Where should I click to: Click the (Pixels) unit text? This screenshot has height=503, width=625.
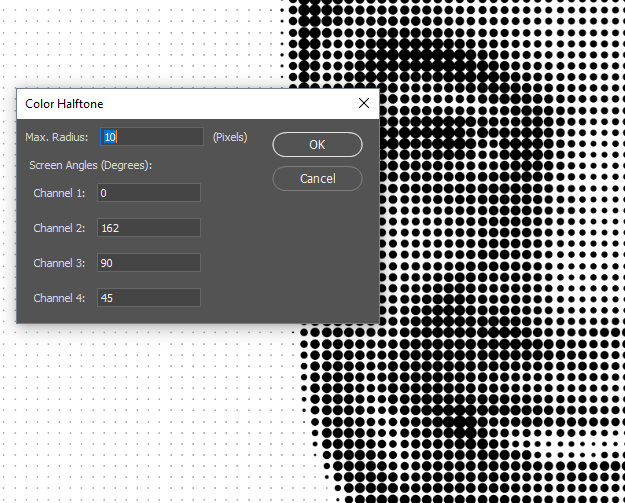(230, 137)
